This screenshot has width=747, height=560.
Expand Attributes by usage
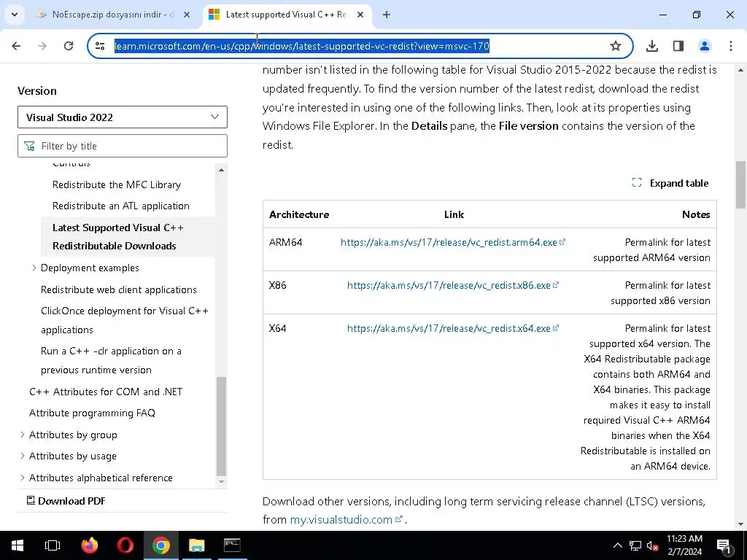point(23,456)
